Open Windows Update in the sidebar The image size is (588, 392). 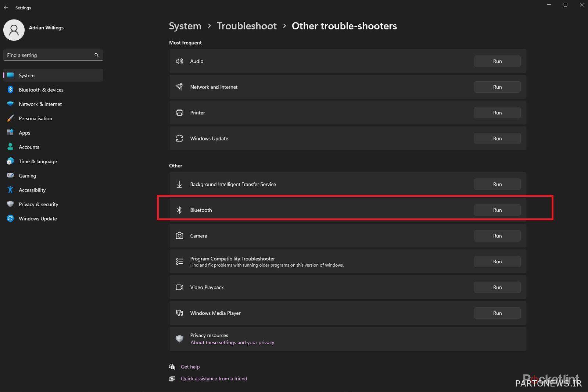tap(53, 219)
